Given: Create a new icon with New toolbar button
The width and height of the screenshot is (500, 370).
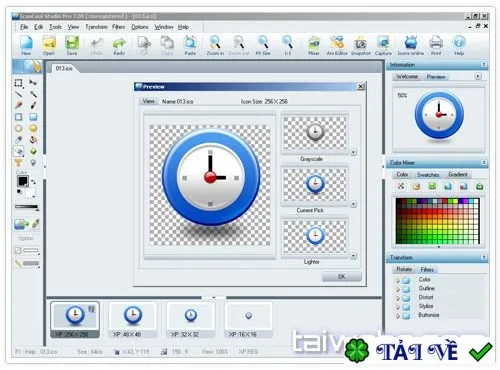Looking at the screenshot, I should (x=26, y=46).
